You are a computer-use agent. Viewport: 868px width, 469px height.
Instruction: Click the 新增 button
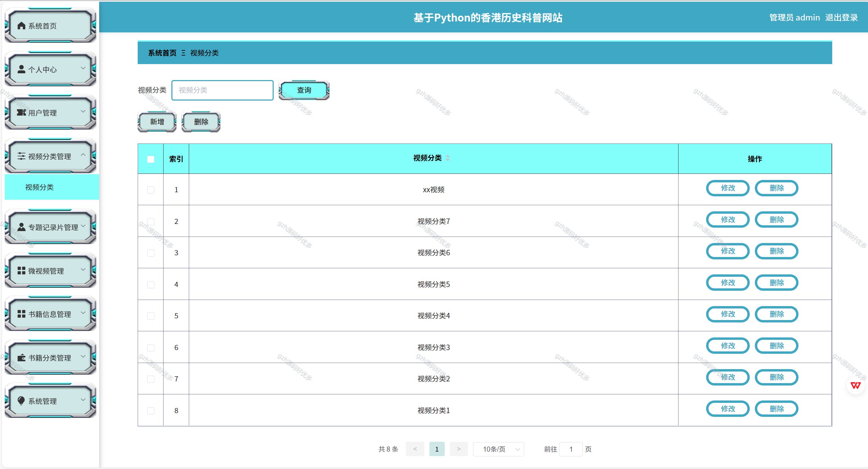(157, 122)
